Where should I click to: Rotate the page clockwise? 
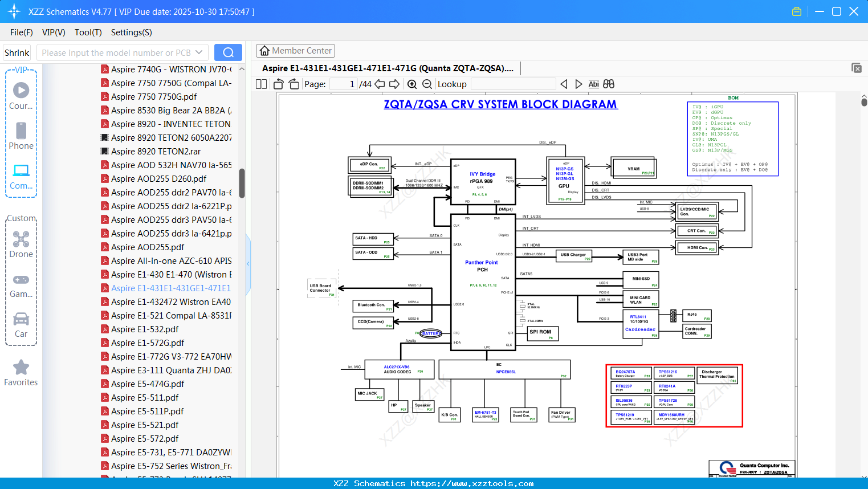(294, 84)
